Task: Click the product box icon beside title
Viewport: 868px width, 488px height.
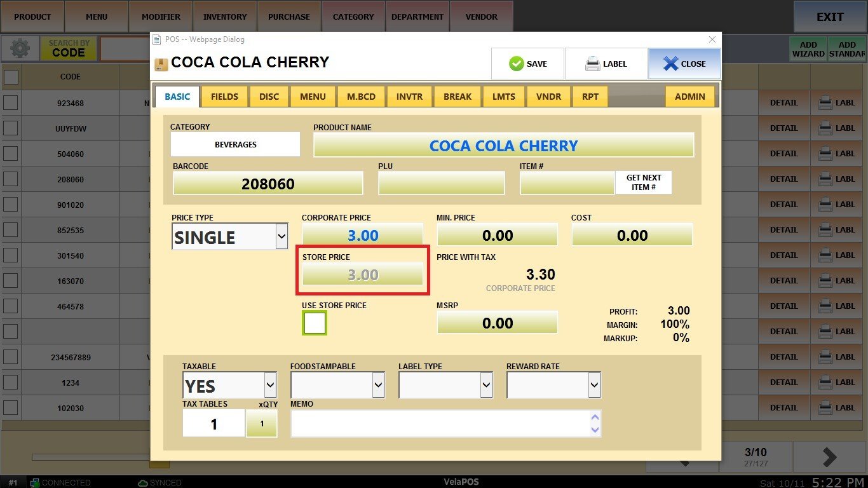Action: (x=161, y=64)
